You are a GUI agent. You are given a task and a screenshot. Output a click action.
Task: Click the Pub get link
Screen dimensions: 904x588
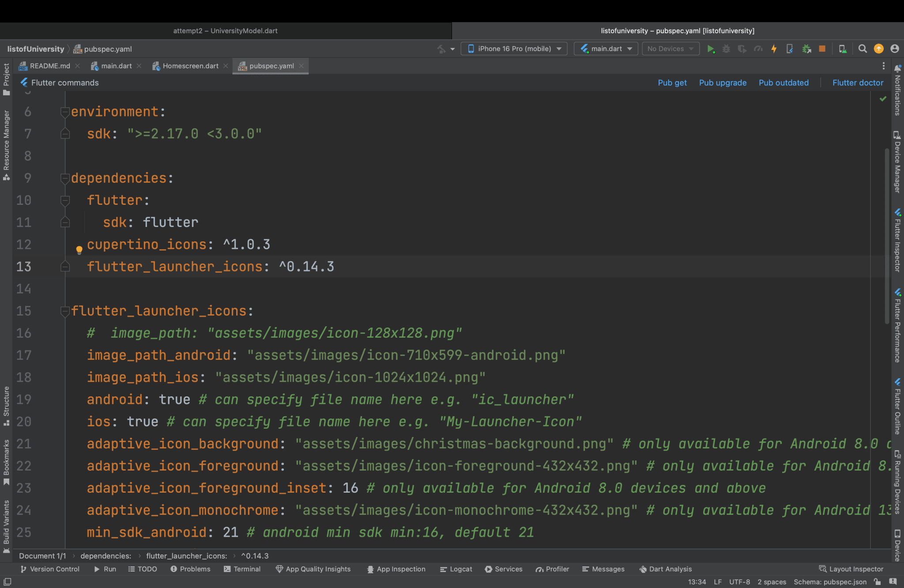(x=672, y=83)
